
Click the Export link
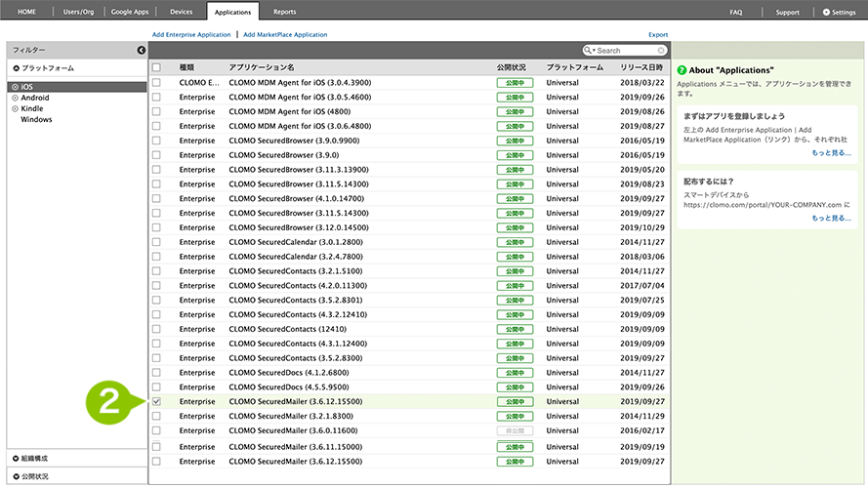click(658, 34)
